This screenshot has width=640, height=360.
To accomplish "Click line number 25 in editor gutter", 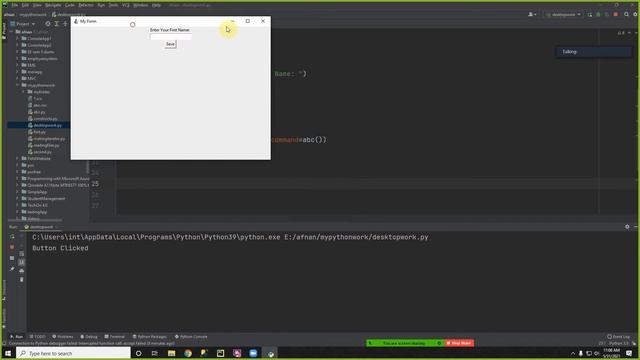I will [95, 184].
